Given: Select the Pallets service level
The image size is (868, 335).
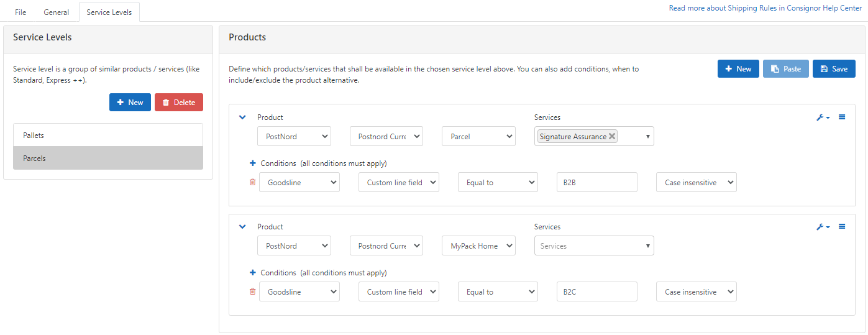Looking at the screenshot, I should pos(108,135).
